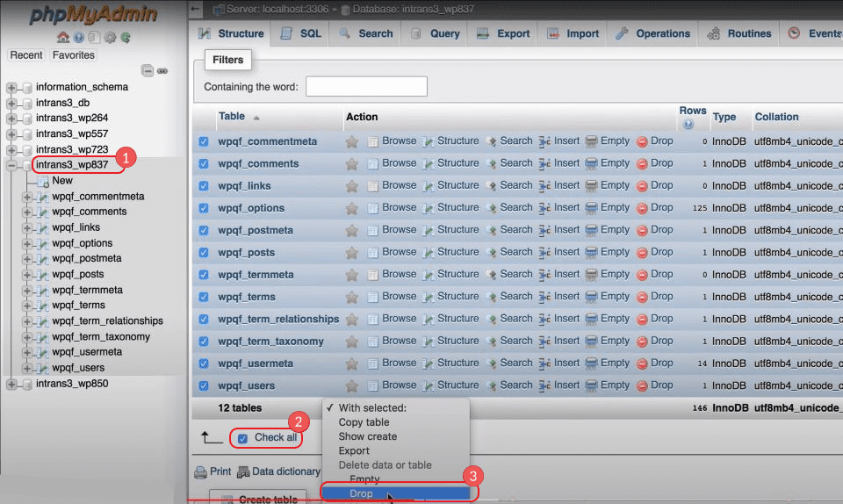The image size is (843, 504).
Task: Click favorite star for wpqf_commentmeta
Action: pos(352,141)
